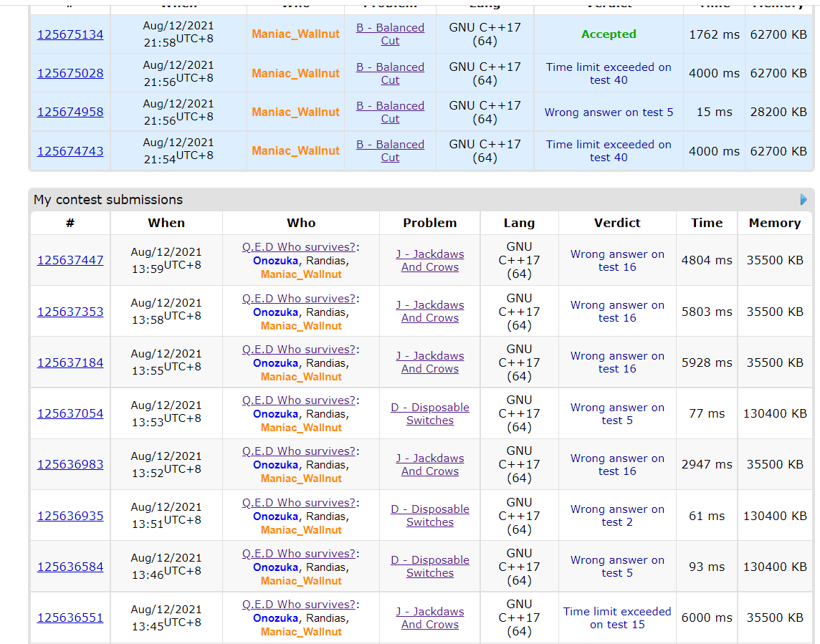View submission 125637353 source
The image size is (820, 644).
[70, 312]
